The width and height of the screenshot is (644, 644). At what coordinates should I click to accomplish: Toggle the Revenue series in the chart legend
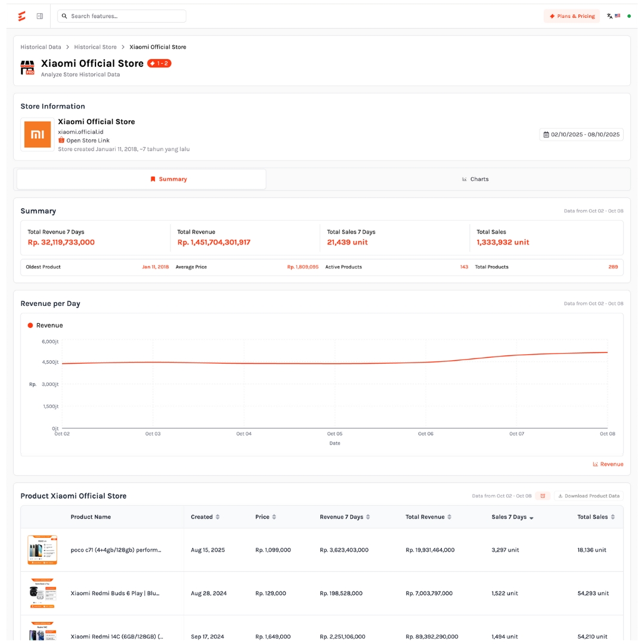(x=45, y=326)
